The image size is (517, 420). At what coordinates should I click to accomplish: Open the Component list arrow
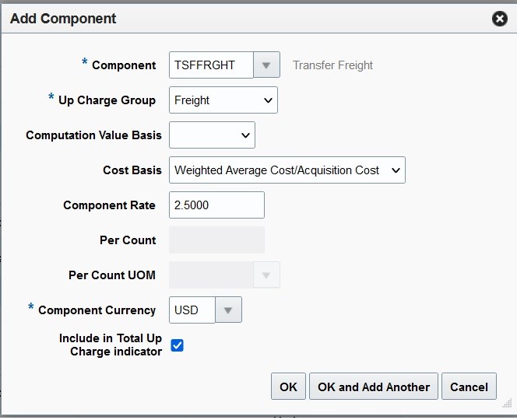coord(266,65)
